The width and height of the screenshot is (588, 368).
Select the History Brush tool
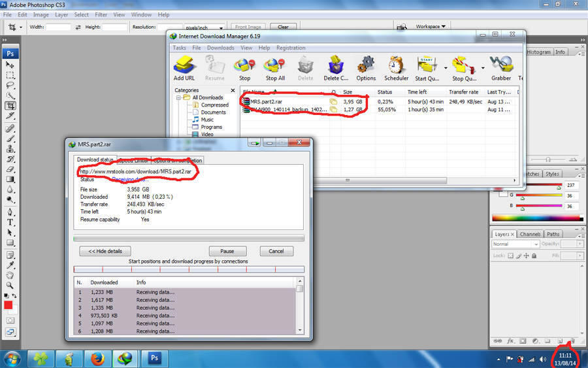(10, 159)
